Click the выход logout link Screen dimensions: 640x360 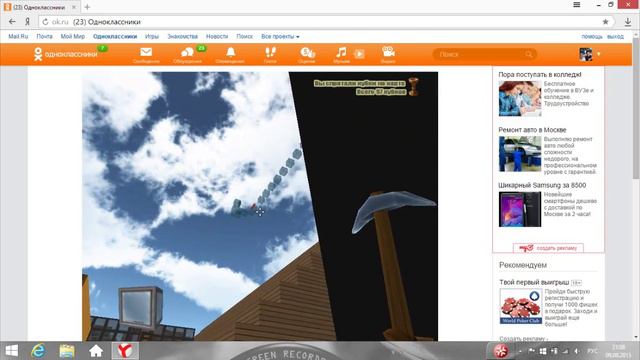615,36
